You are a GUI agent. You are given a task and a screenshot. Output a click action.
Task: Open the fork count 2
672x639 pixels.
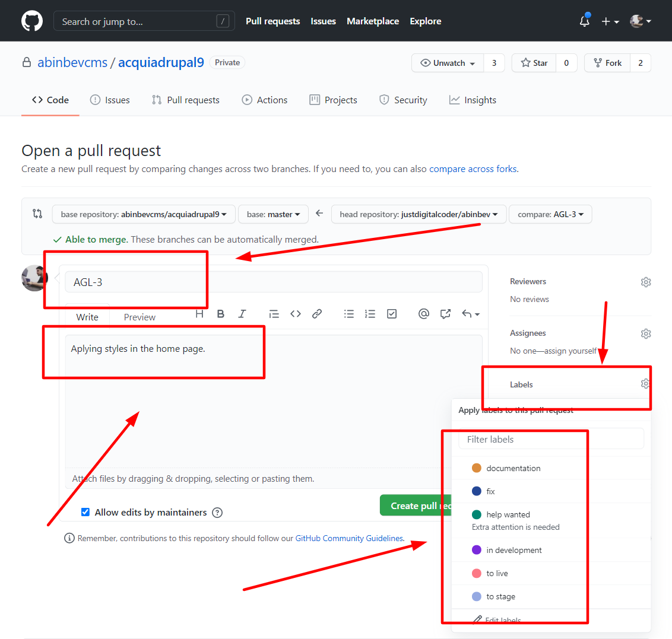[x=641, y=63]
